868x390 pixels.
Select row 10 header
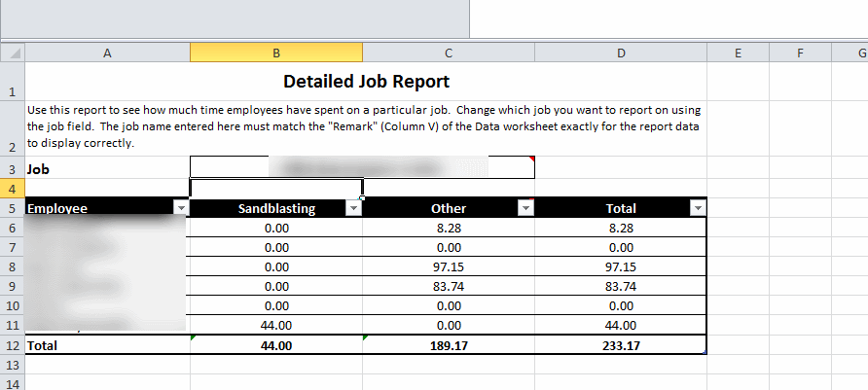(x=13, y=305)
